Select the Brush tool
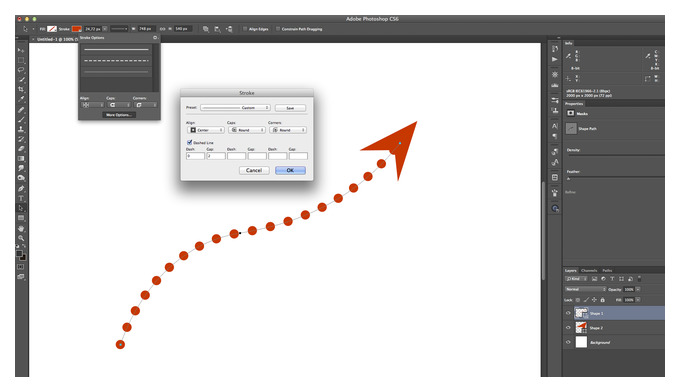Viewport: 680px width, 392px height. [21, 119]
